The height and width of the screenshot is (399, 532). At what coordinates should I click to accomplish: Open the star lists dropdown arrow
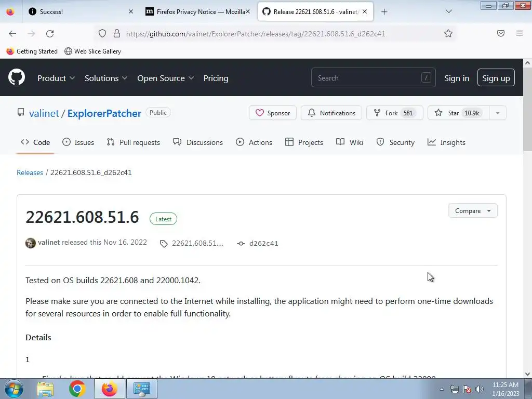pyautogui.click(x=498, y=113)
